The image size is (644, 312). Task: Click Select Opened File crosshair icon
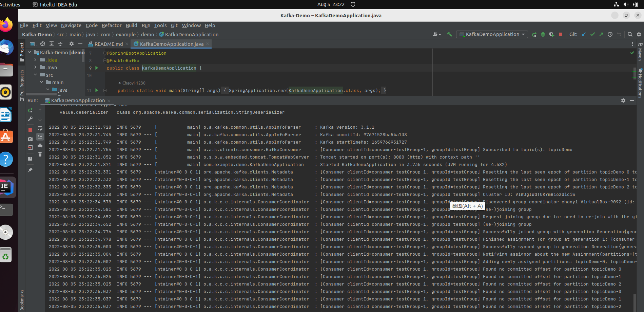[x=43, y=44]
